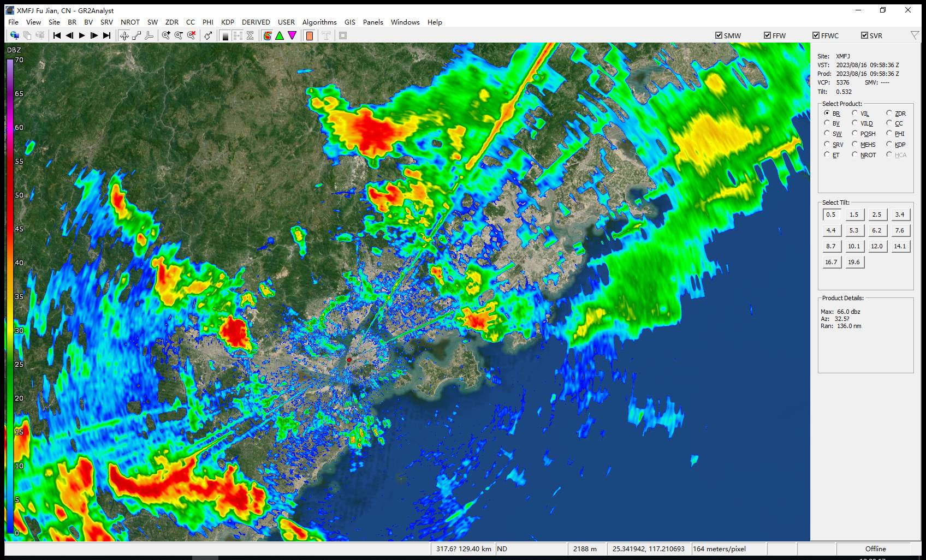
Task: Uncheck the SMW warnings checkbox
Action: tap(719, 35)
